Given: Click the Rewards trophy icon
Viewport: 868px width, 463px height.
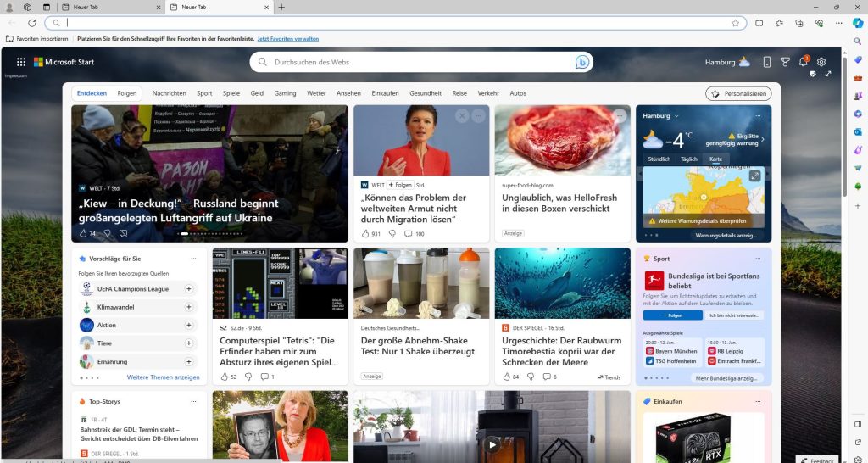Looking at the screenshot, I should tap(785, 62).
